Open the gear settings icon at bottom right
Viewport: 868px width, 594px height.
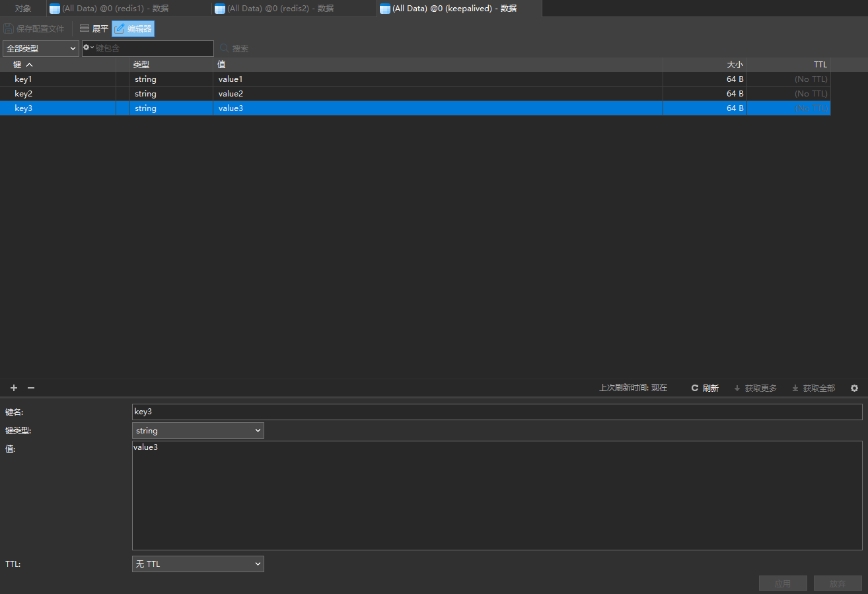coord(854,388)
